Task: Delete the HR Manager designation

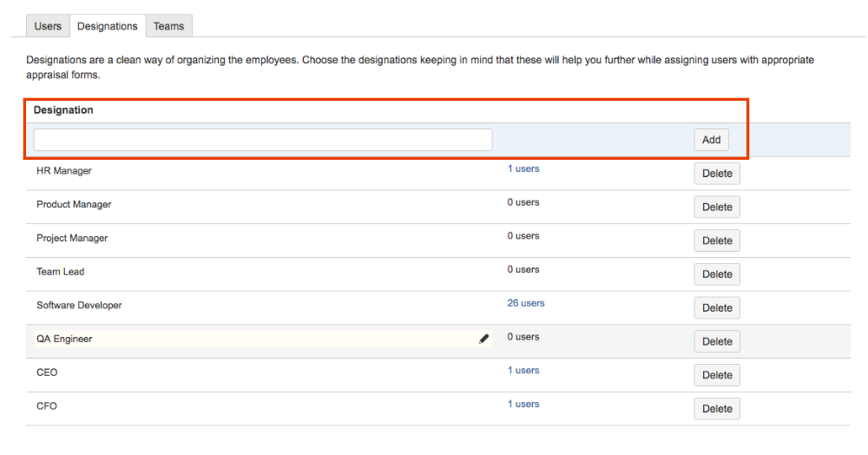Action: pyautogui.click(x=717, y=174)
